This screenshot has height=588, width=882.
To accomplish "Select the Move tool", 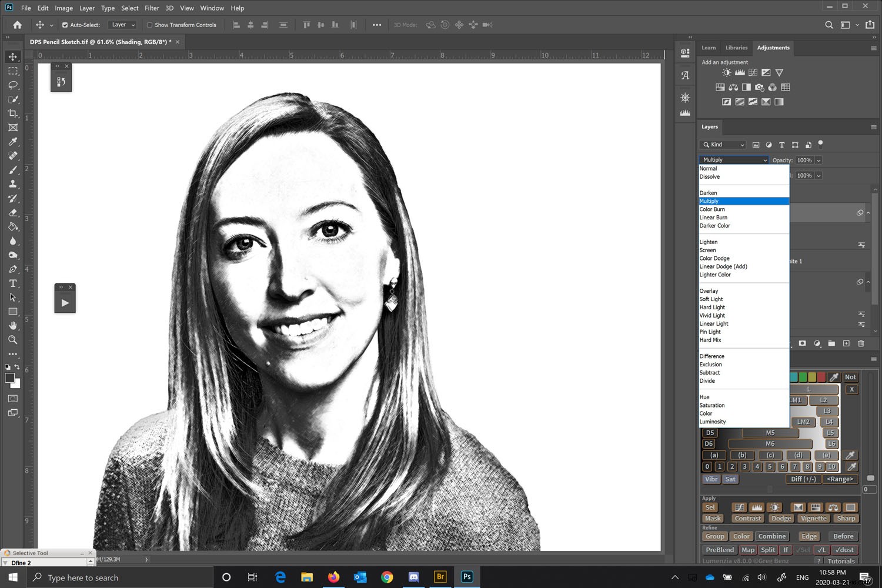I will tap(12, 56).
